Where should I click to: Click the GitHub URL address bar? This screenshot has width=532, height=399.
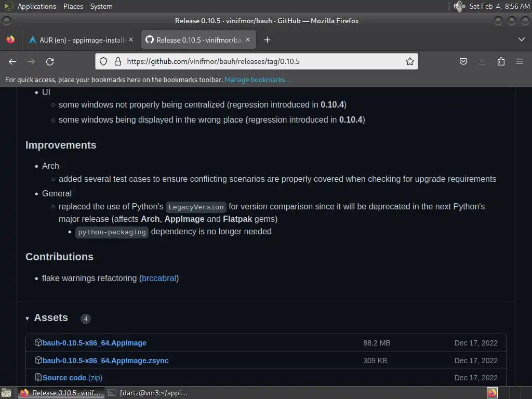click(257, 61)
